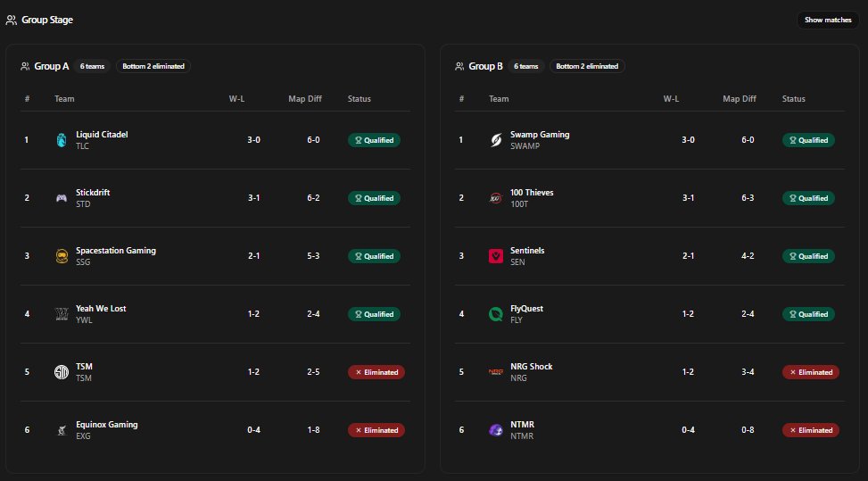This screenshot has width=868, height=481.
Task: Click Group A 'Team' column header
Action: click(64, 99)
